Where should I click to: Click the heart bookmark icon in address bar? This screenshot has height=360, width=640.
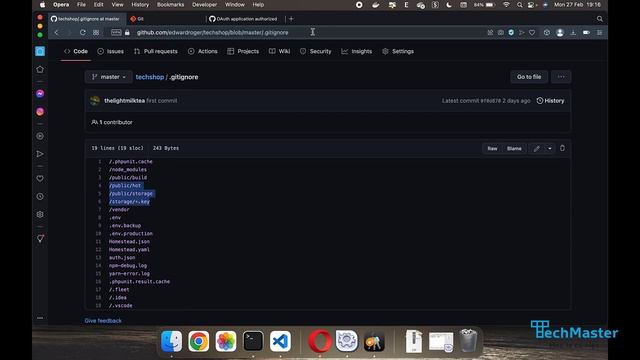coord(532,33)
